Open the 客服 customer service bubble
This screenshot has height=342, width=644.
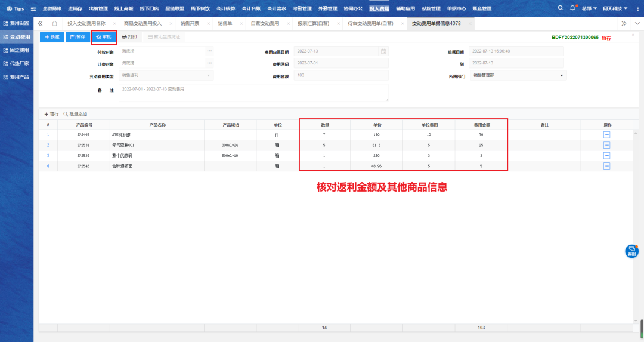(631, 251)
